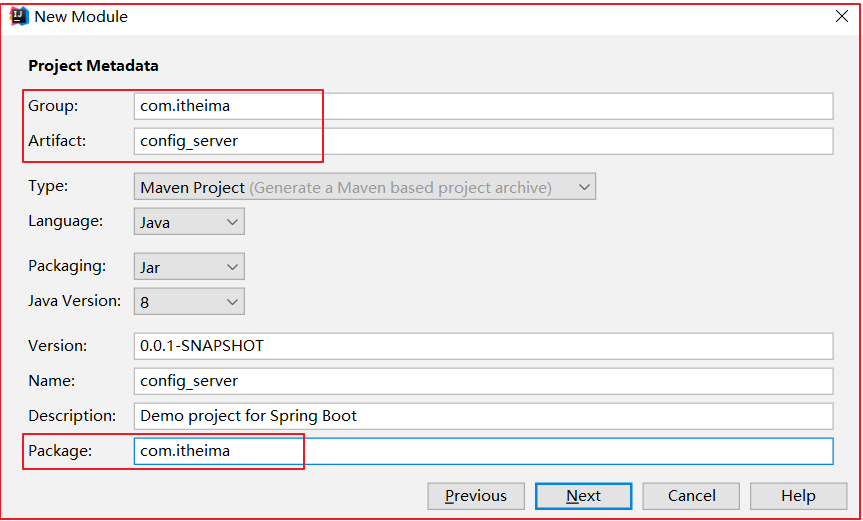Viewport: 863px width, 521px height.
Task: Proceed with the Next button
Action: (x=583, y=496)
